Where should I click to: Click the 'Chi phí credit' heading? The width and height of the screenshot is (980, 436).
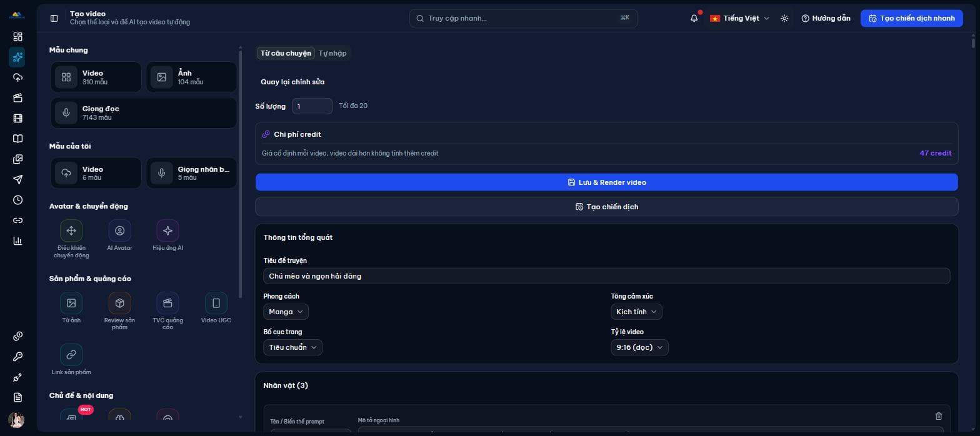(297, 134)
